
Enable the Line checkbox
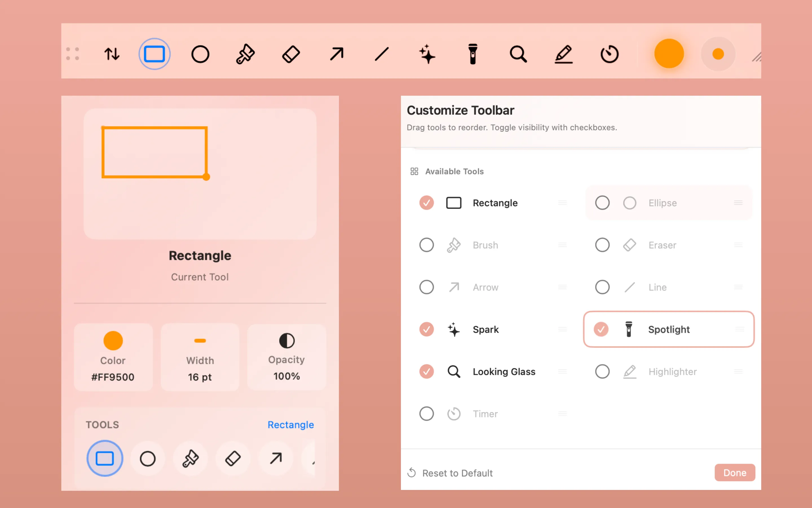(x=602, y=287)
